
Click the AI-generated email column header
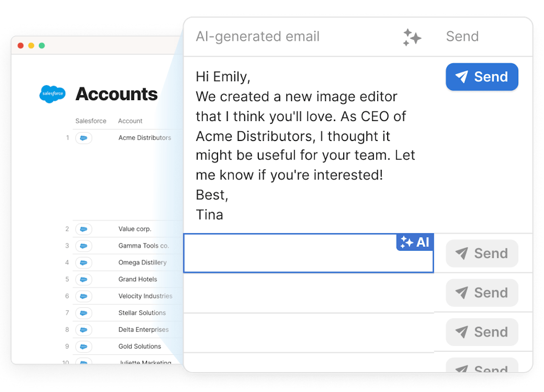click(257, 37)
